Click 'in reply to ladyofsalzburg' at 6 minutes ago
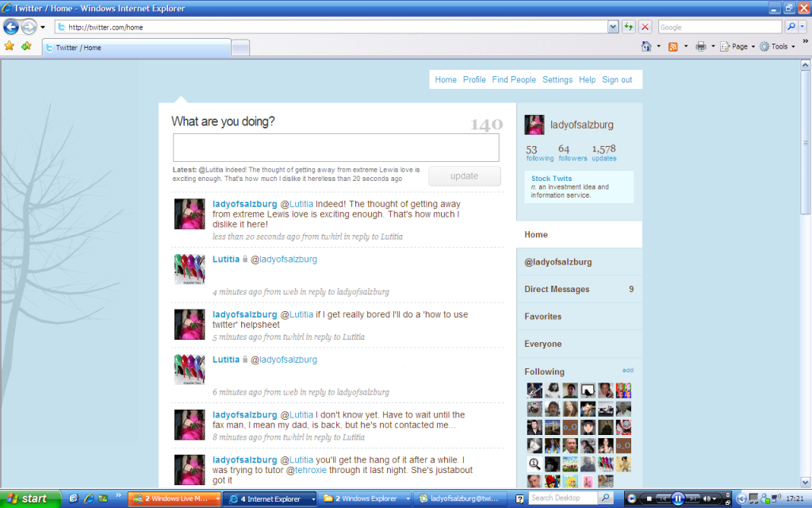This screenshot has width=812, height=508. coord(344,392)
